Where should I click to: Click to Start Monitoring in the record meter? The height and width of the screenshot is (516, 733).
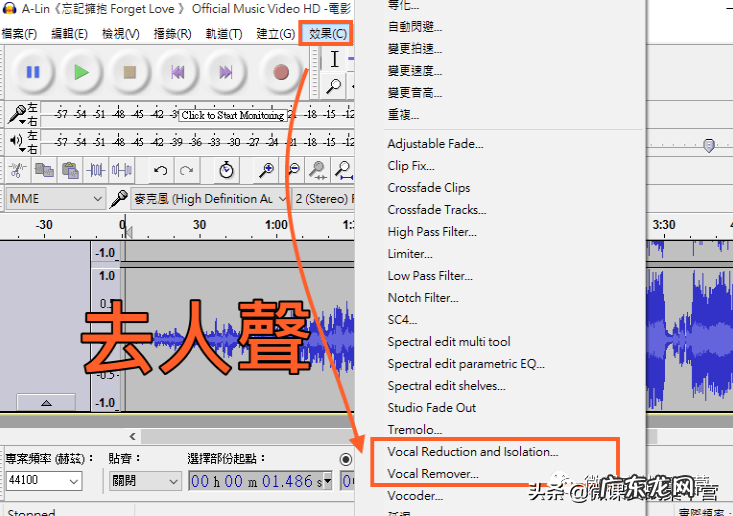(x=232, y=115)
